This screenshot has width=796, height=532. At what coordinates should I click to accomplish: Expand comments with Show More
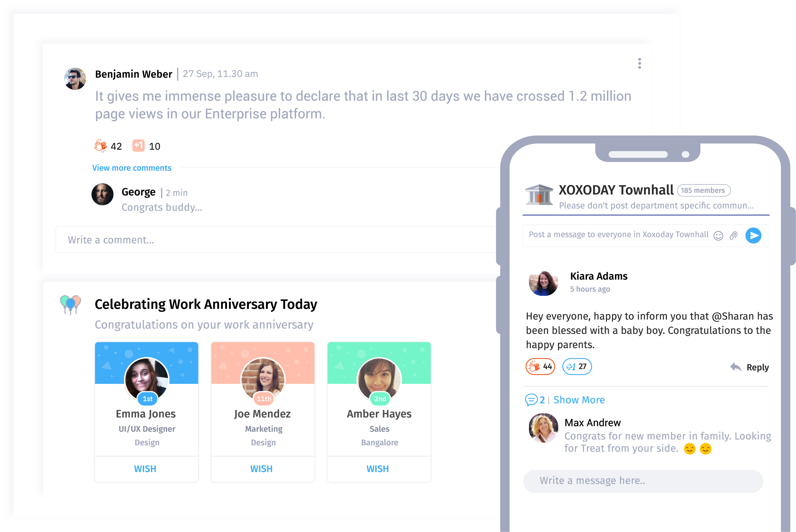point(579,400)
